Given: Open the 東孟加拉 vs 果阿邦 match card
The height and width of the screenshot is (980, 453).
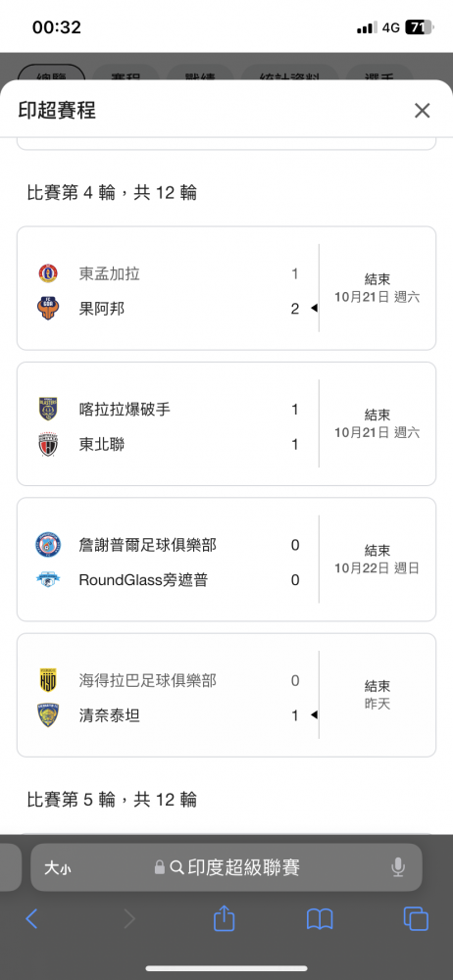Looking at the screenshot, I should tap(226, 288).
